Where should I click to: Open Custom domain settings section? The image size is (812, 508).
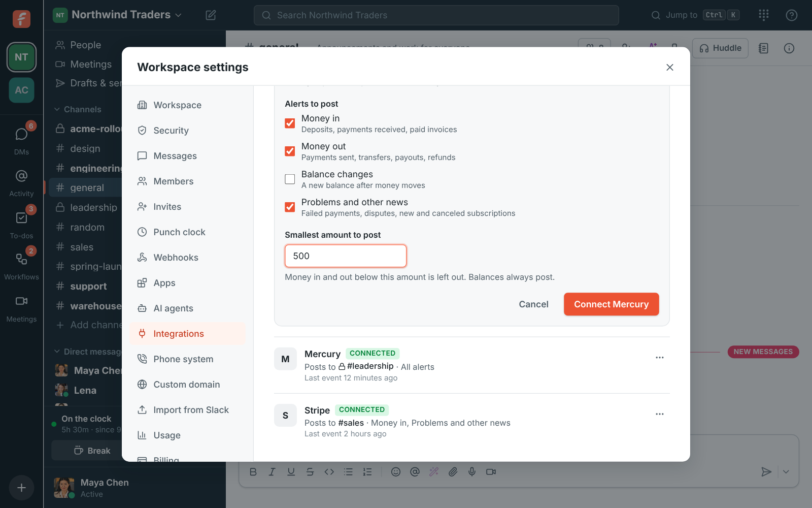pyautogui.click(x=187, y=385)
